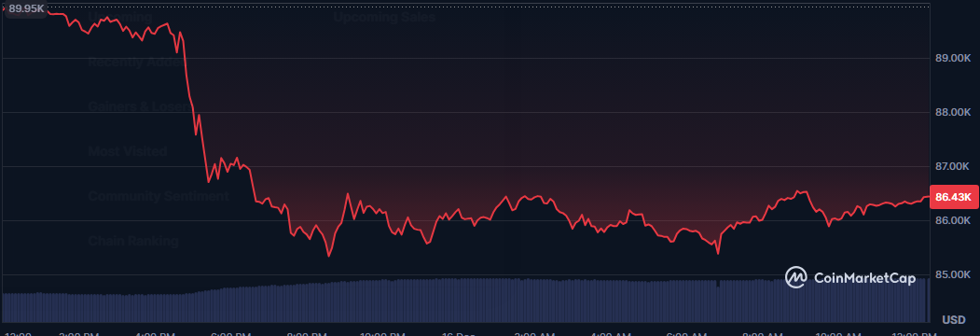Click the USD currency label

click(x=953, y=320)
